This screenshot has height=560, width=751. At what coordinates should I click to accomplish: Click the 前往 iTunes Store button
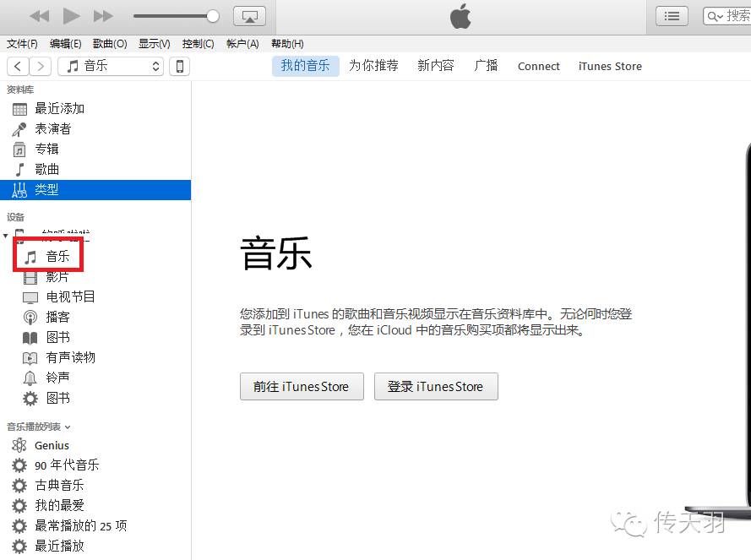pyautogui.click(x=302, y=386)
